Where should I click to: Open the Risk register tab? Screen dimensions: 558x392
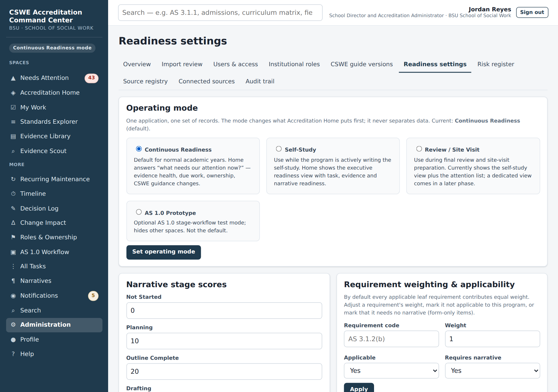tap(496, 64)
